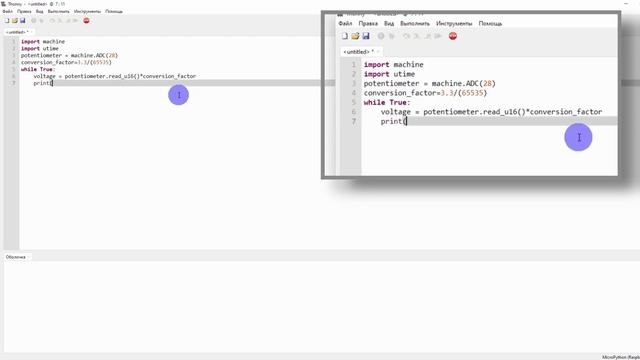
Task: Click Thonny app icon in the title bar
Action: coord(3,4)
